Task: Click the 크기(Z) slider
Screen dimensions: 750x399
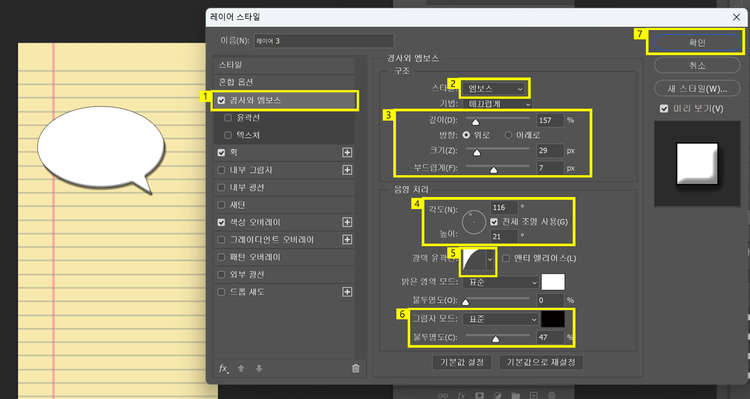Action: (497, 150)
